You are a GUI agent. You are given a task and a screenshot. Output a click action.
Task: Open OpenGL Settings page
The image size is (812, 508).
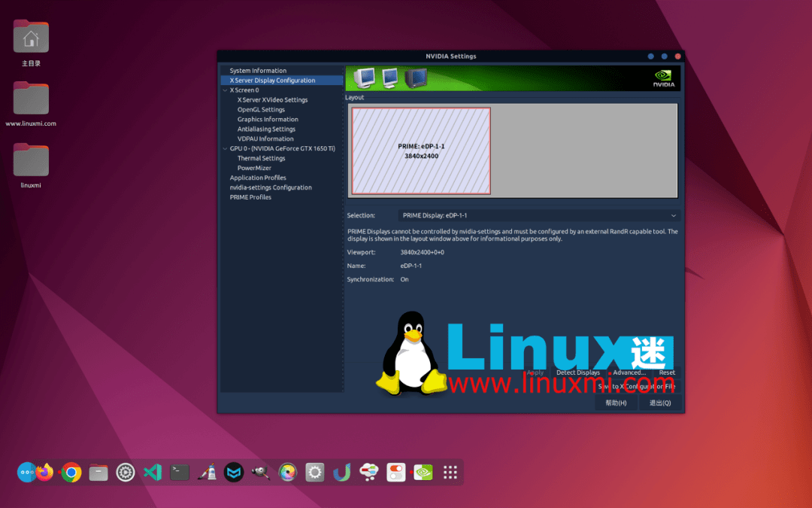(x=261, y=110)
